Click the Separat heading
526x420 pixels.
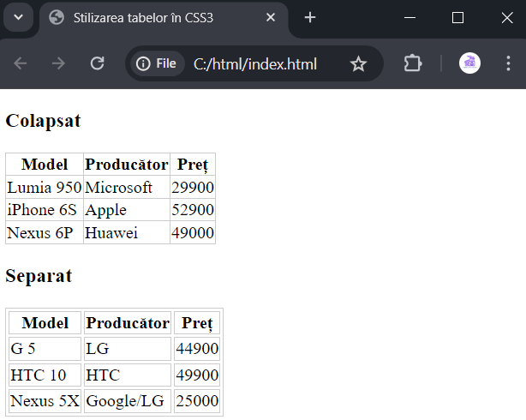(x=39, y=276)
